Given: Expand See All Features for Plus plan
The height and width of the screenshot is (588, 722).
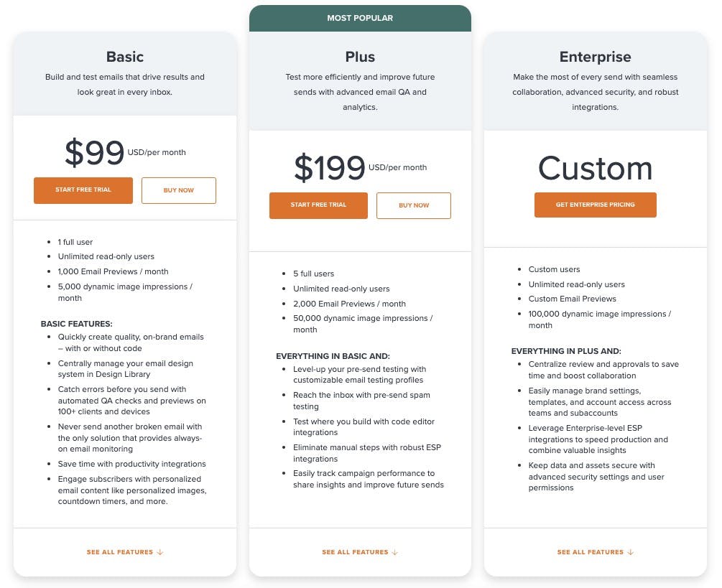Looking at the screenshot, I should pos(355,552).
